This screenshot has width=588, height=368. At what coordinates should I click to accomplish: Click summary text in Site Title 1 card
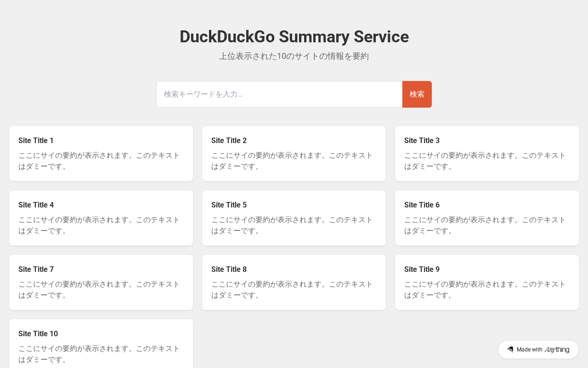pyautogui.click(x=99, y=161)
